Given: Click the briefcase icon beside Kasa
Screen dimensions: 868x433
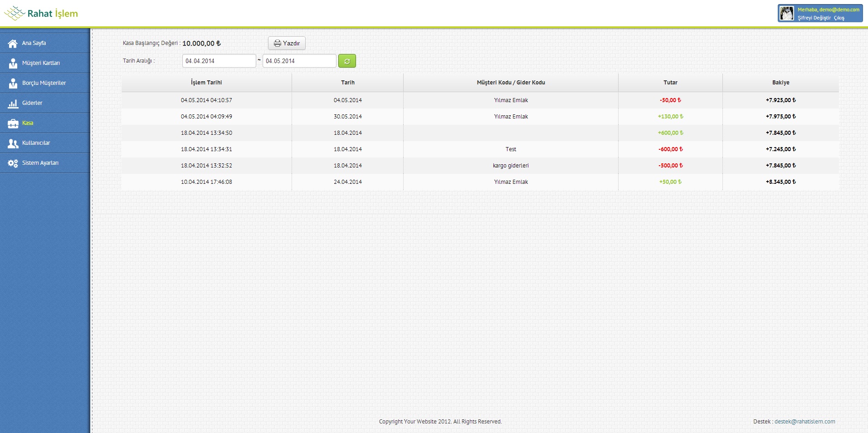Looking at the screenshot, I should (x=13, y=123).
